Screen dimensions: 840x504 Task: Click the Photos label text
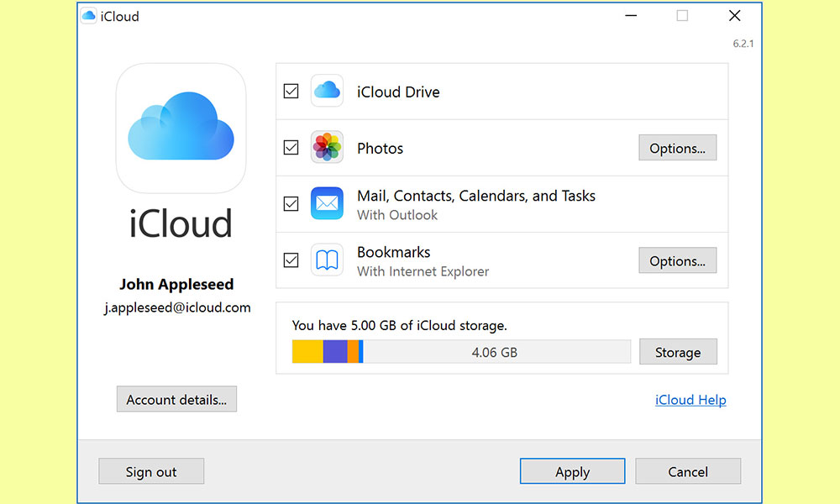tap(380, 149)
